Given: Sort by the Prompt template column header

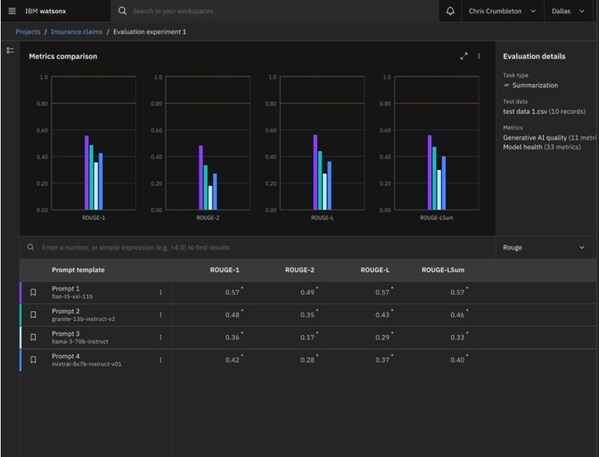Looking at the screenshot, I should (78, 270).
